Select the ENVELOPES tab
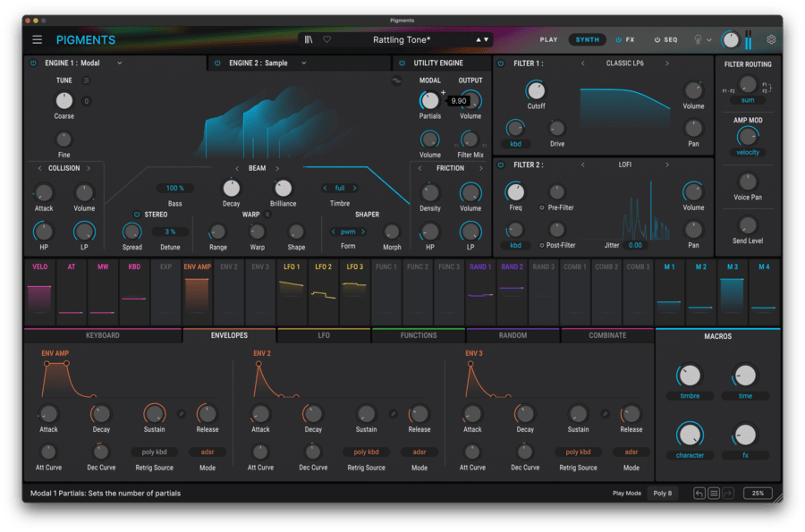Image resolution: width=805 pixels, height=532 pixels. click(x=231, y=335)
